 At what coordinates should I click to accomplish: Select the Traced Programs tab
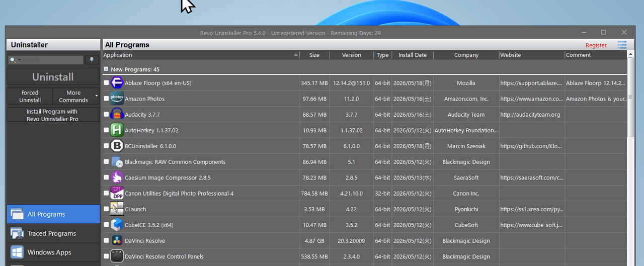pos(53,233)
